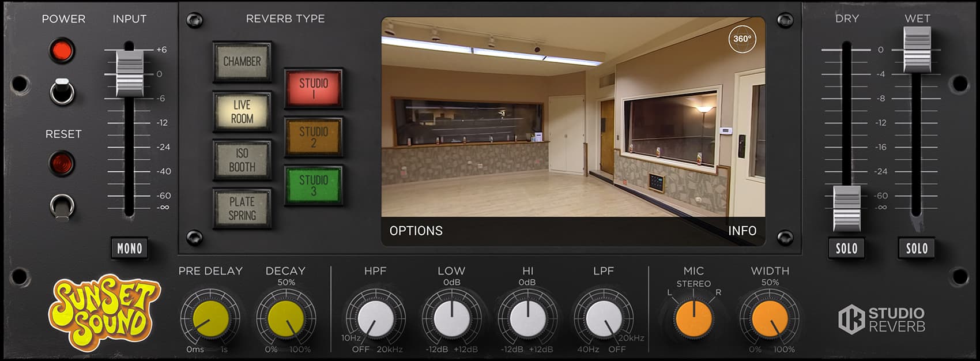Viewport: 980px width, 361px height.
Task: Choose the red Studio 1 button
Action: click(313, 88)
